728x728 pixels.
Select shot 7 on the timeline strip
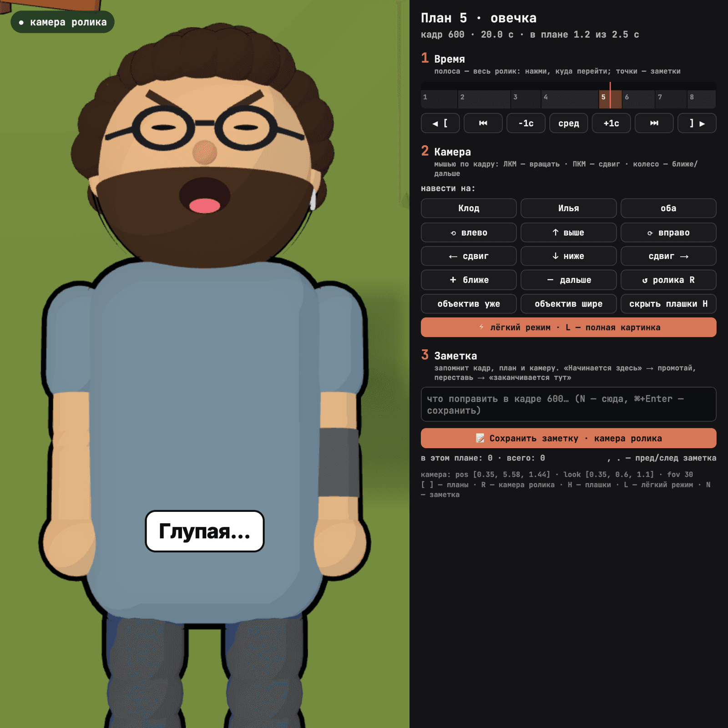671,99
